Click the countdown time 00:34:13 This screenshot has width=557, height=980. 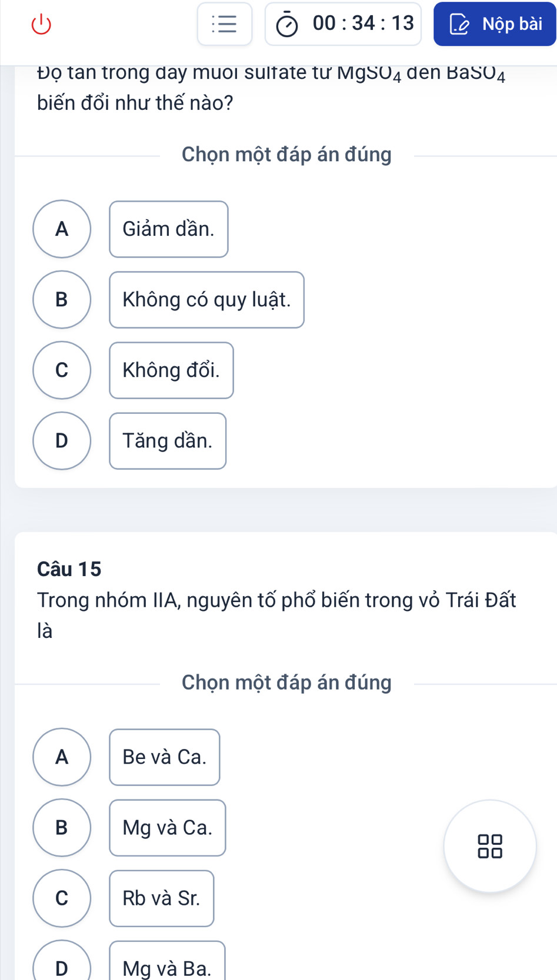click(363, 24)
